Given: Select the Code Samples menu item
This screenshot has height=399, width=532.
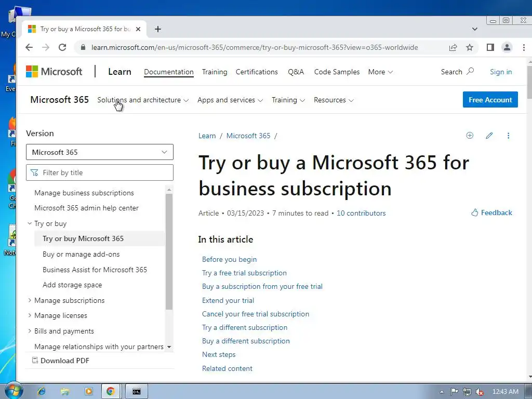Looking at the screenshot, I should pyautogui.click(x=337, y=72).
